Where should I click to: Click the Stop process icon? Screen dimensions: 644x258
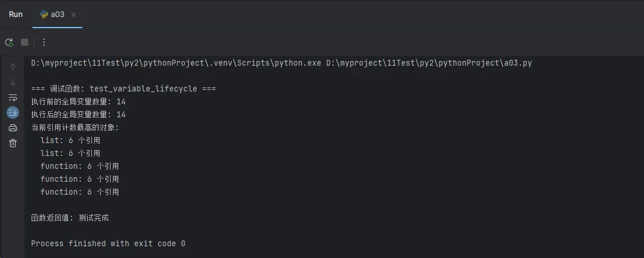(25, 42)
